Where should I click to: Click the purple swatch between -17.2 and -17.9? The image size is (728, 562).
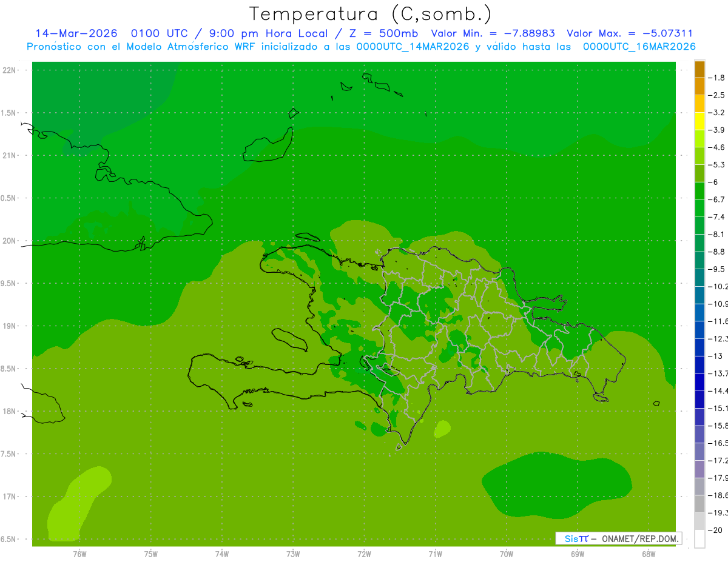(699, 469)
